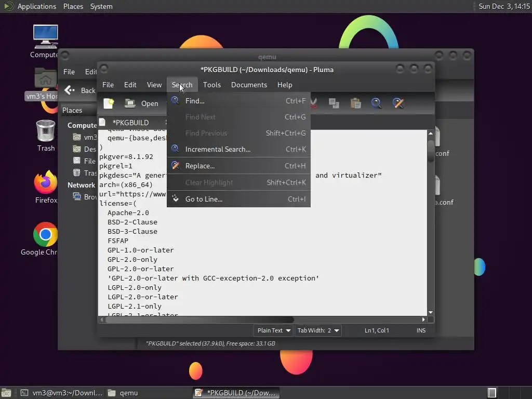532x399 pixels.
Task: Open the Tools menu in Pluma
Action: (x=212, y=85)
